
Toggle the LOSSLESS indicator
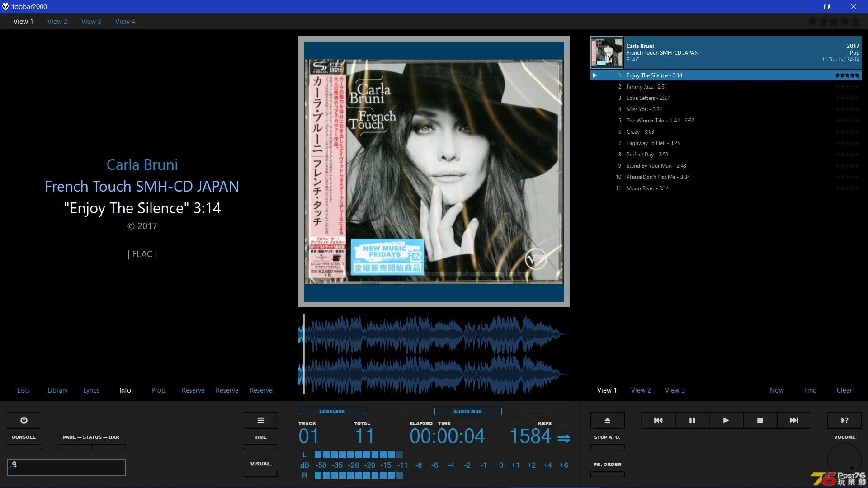click(332, 412)
